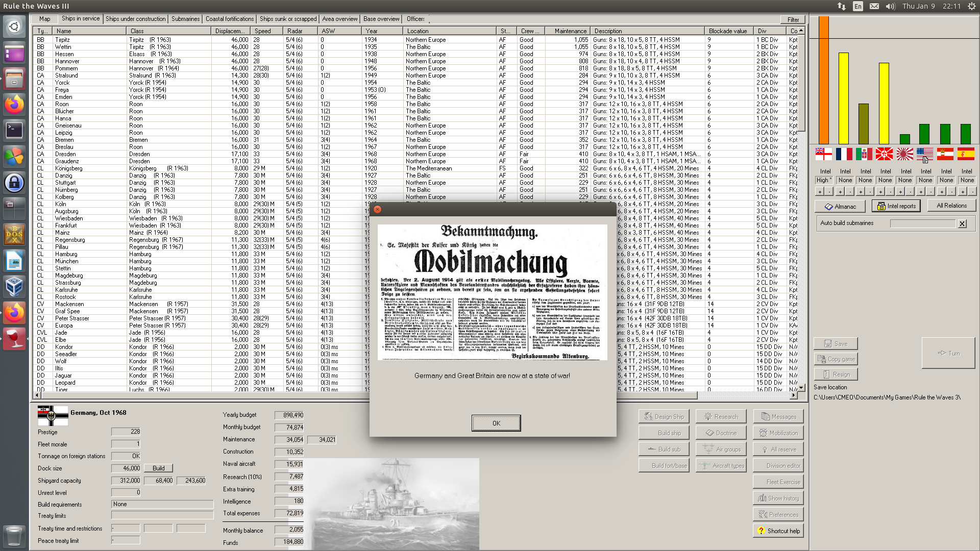Image resolution: width=980 pixels, height=551 pixels.
Task: Sort ship list by Name column
Action: pos(90,31)
